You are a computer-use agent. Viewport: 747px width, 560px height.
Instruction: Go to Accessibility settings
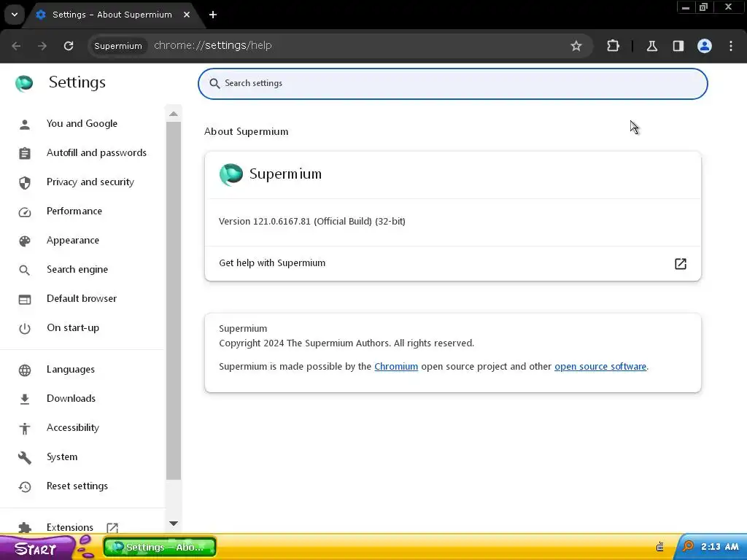73,427
